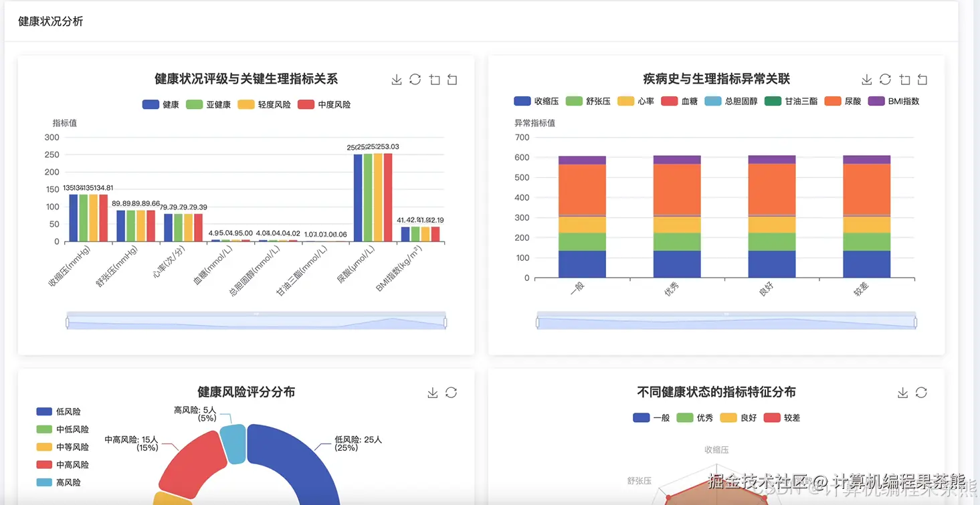Toggle the 甘油三酯 legend series
Viewport: 980px width, 505px height.
click(x=791, y=101)
